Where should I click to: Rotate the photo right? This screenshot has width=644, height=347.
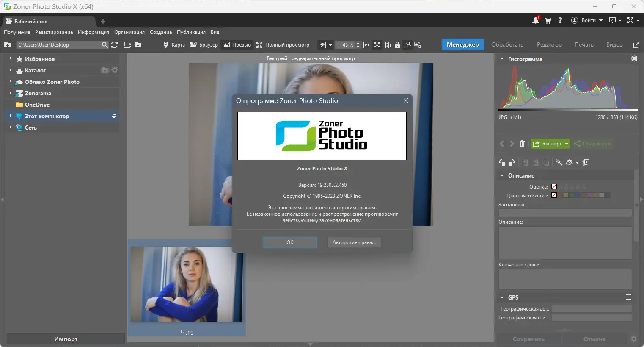[x=512, y=162]
